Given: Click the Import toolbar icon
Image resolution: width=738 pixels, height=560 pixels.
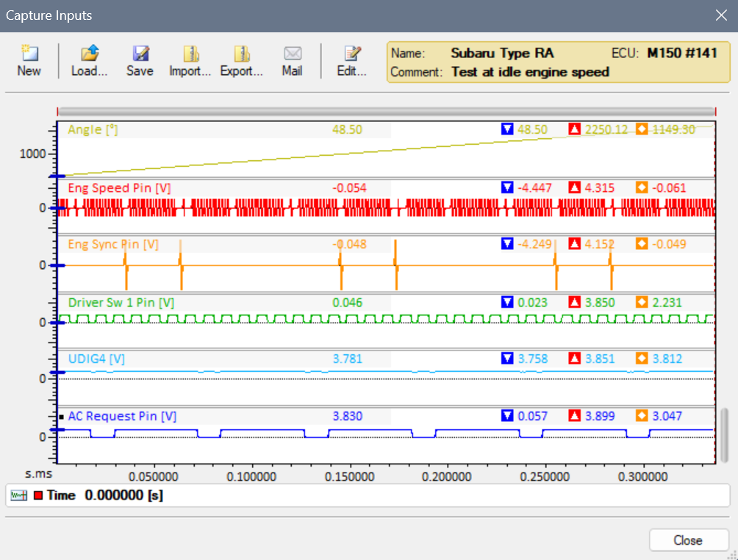Looking at the screenshot, I should pos(190,54).
